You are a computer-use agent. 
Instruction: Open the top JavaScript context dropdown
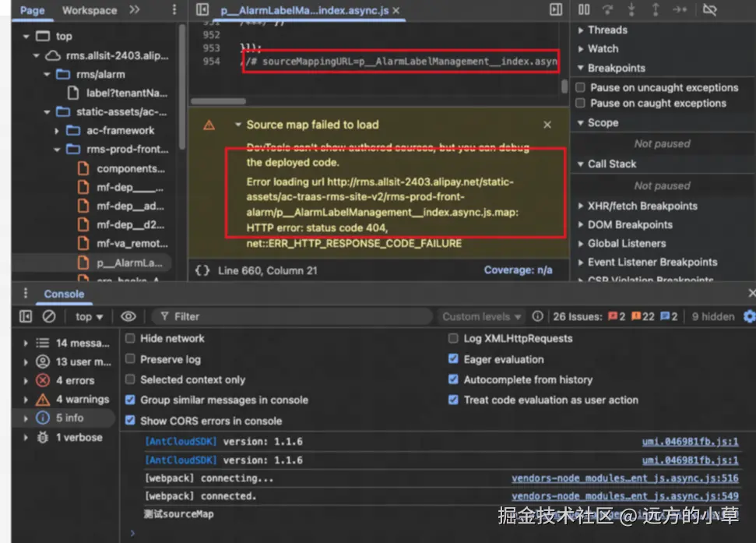click(90, 317)
